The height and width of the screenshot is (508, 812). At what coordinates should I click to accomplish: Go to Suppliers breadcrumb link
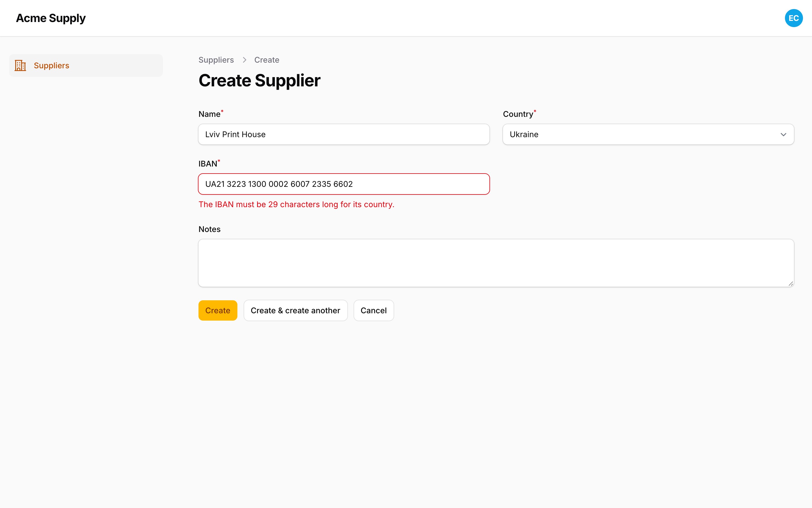216,60
